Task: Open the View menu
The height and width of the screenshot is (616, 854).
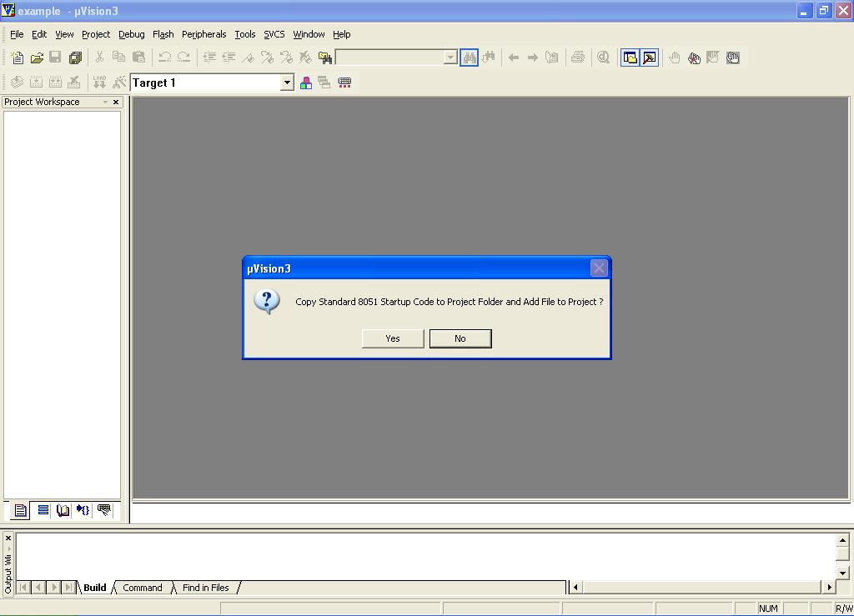Action: pyautogui.click(x=64, y=34)
